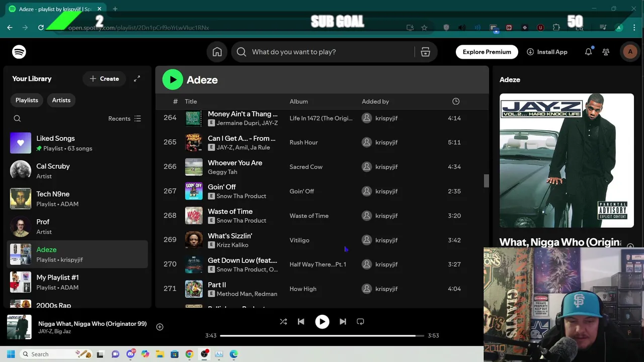Add current song to Liked Songs
Screen dimensions: 644x362
tap(159, 327)
